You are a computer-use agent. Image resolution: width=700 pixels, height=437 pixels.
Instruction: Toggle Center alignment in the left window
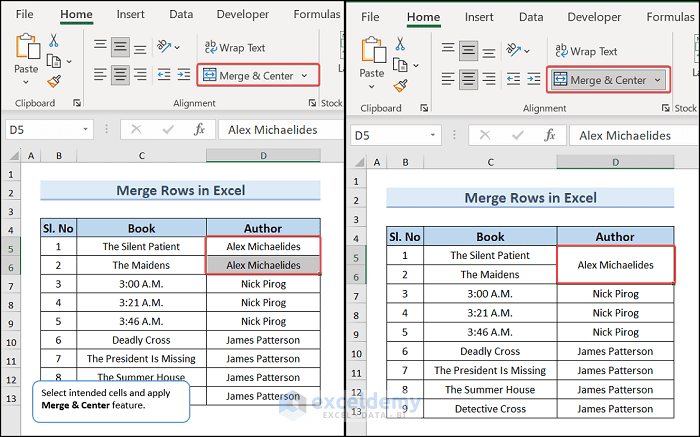pos(120,74)
